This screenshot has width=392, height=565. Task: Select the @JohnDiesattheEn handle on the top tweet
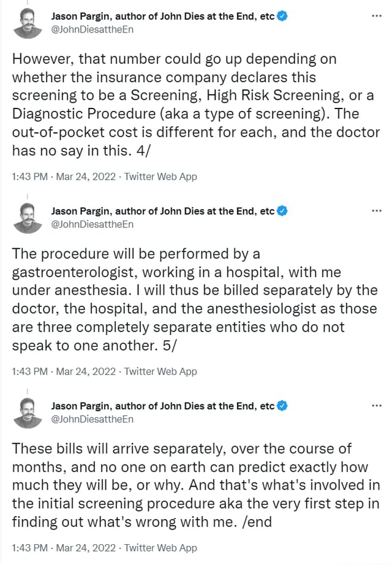pyautogui.click(x=92, y=29)
